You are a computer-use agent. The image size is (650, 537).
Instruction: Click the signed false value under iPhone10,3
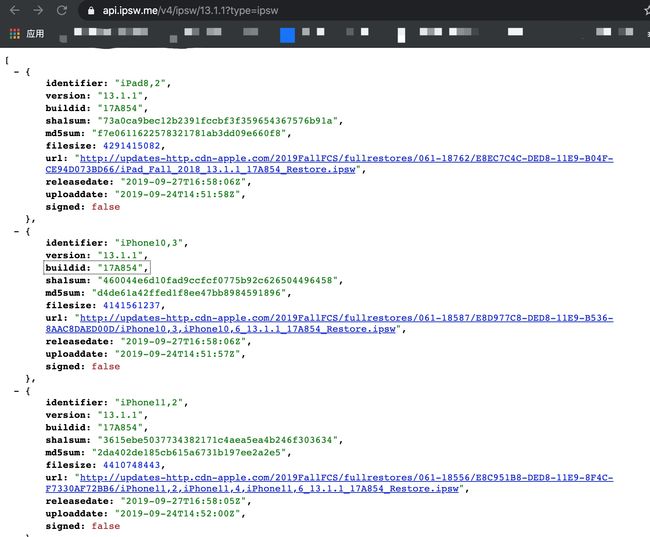coord(106,367)
